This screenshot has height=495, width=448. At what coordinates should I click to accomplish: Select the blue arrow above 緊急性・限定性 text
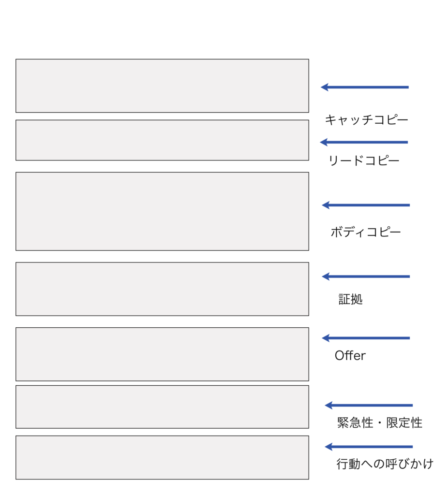369,406
